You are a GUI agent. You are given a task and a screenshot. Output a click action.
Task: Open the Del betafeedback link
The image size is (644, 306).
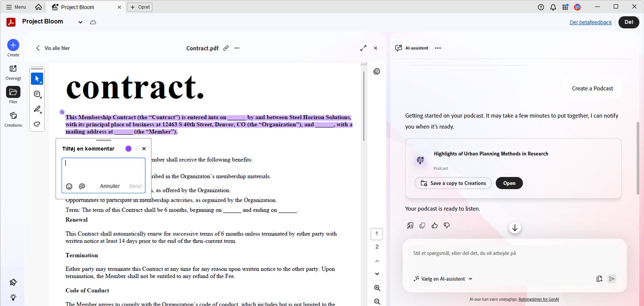pyautogui.click(x=591, y=22)
